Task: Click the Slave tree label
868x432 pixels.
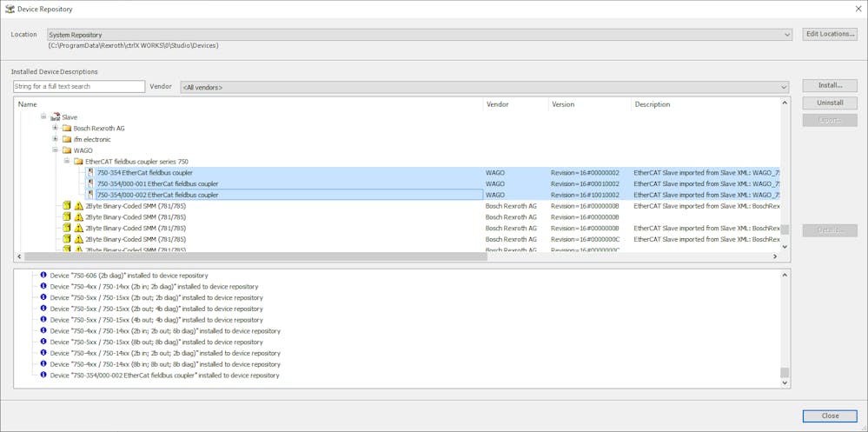Action: pos(70,117)
